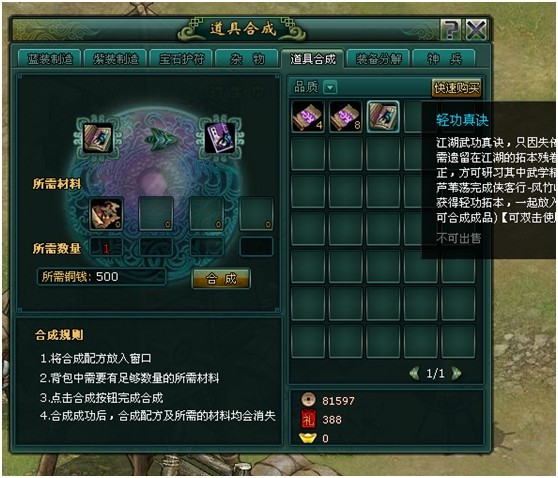Click the 合成 synthesize button
The image size is (558, 478).
(x=221, y=279)
